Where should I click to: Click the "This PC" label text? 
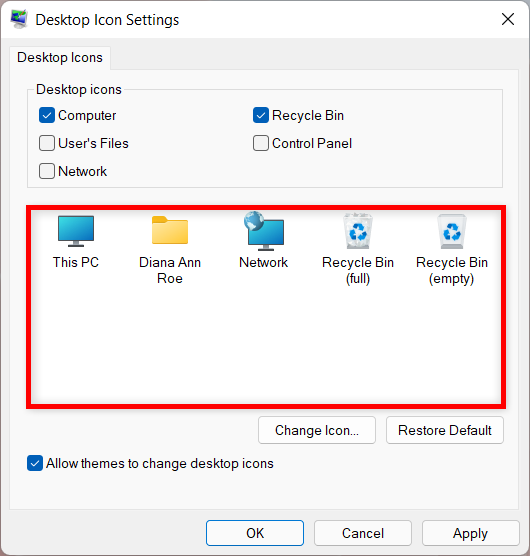pyautogui.click(x=76, y=262)
